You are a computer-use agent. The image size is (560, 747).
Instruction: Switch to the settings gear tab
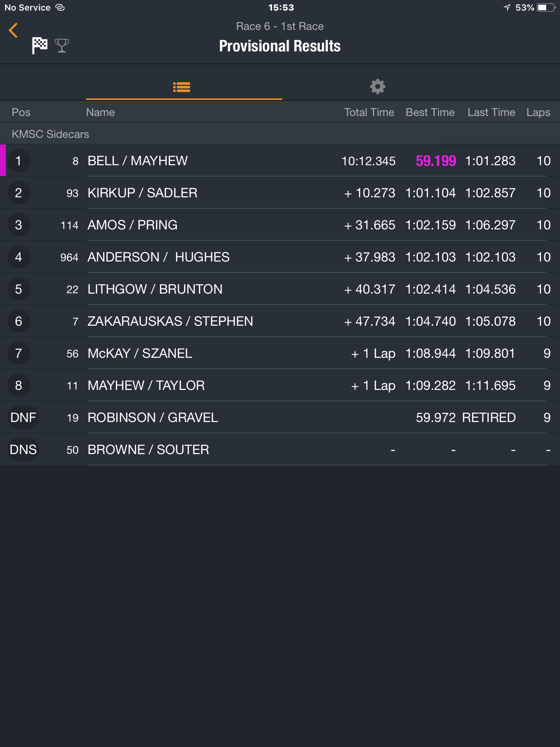378,87
